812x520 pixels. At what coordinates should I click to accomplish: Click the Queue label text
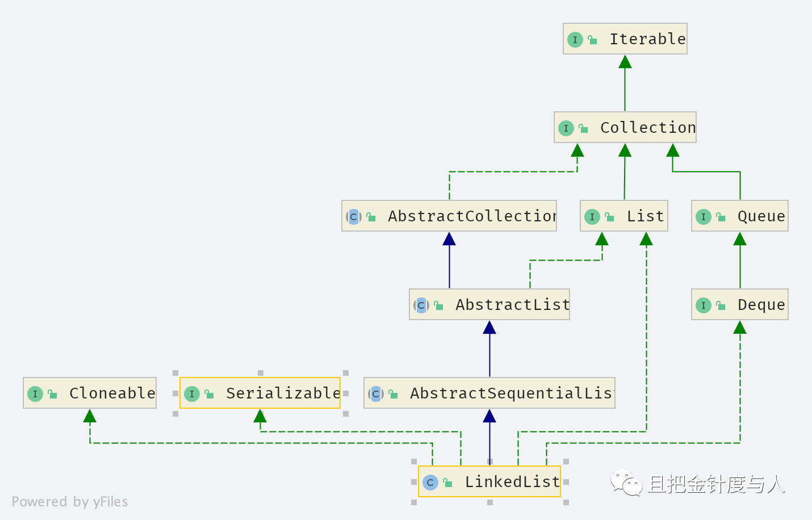point(761,216)
